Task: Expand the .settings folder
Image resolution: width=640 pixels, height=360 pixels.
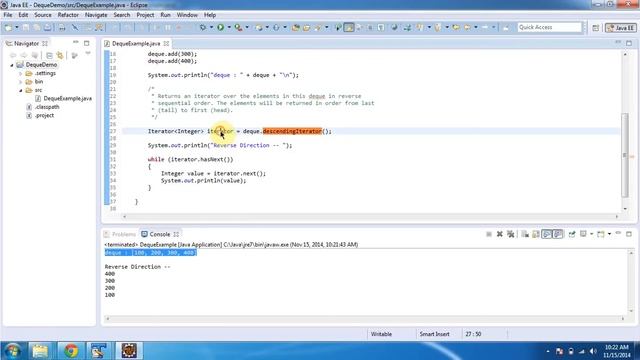Action: click(x=20, y=73)
